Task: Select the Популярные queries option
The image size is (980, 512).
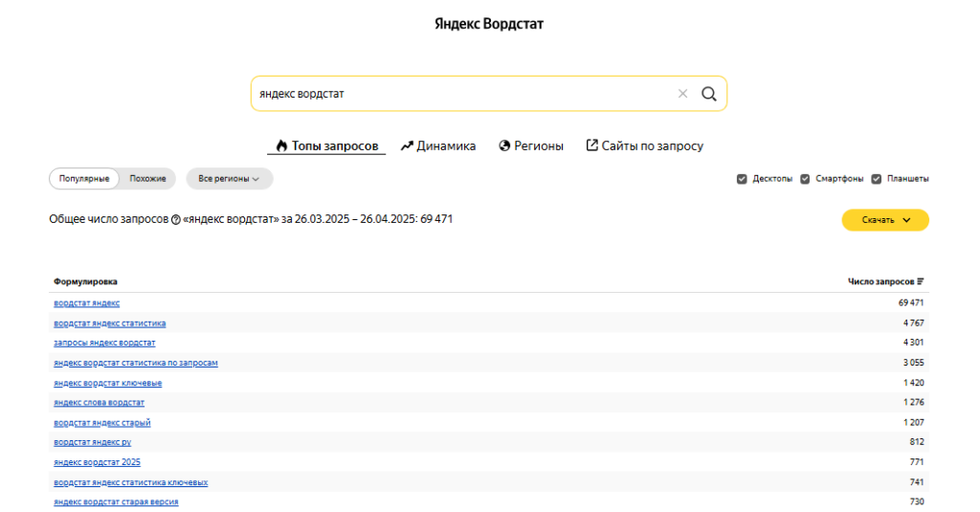Action: tap(84, 179)
